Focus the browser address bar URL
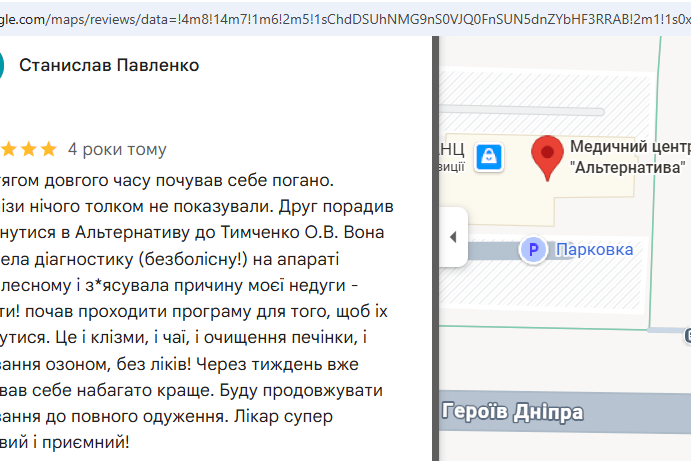This screenshot has height=461, width=691. pos(346,19)
